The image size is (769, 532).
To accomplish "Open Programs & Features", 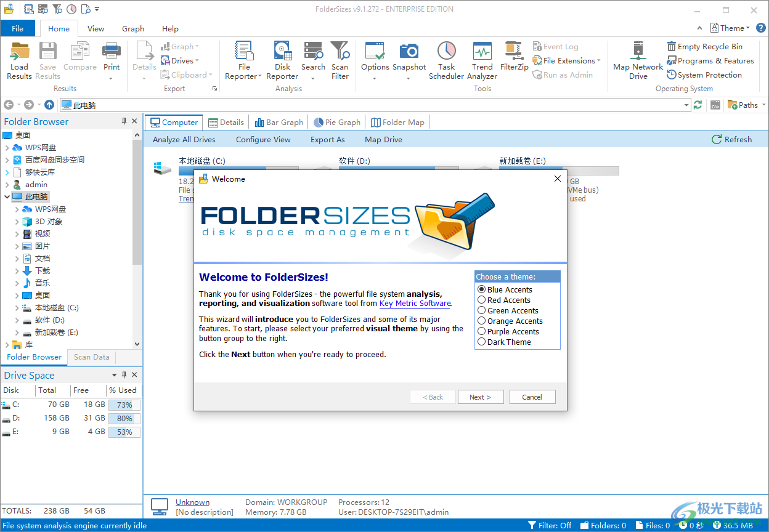I will pyautogui.click(x=710, y=60).
